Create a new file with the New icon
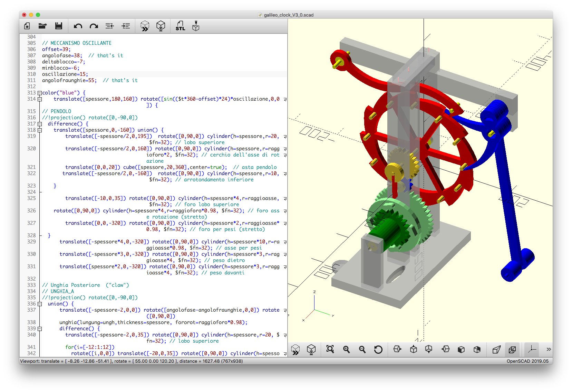The height and width of the screenshot is (392, 572). [27, 26]
